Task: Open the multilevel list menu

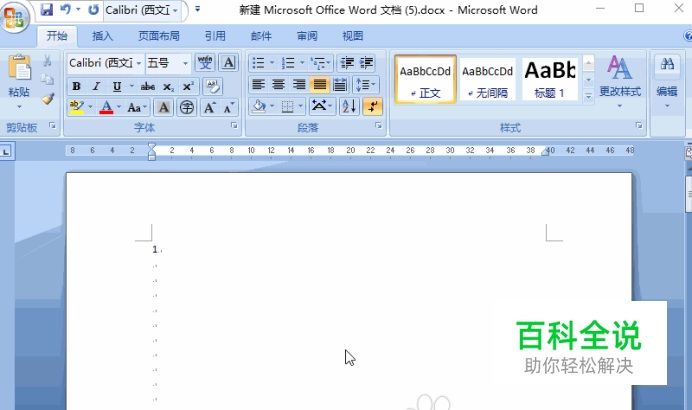Action: 320,63
